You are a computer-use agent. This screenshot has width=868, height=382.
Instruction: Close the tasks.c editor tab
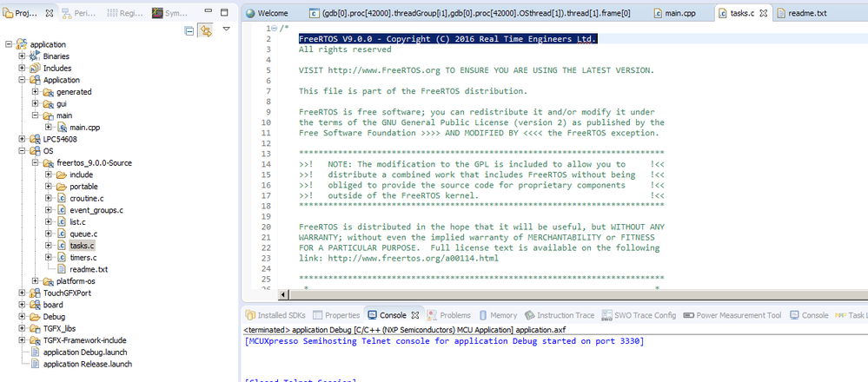(764, 13)
